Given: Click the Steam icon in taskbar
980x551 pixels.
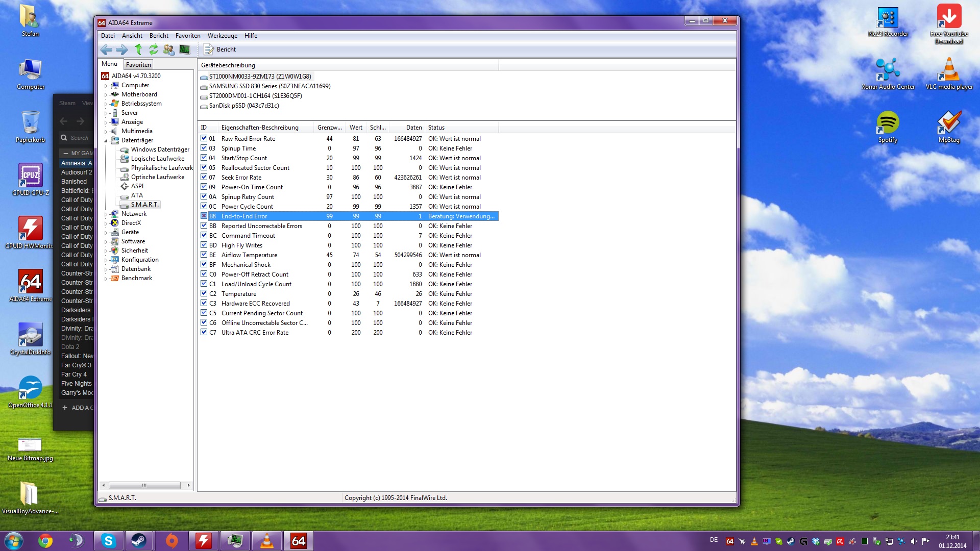Looking at the screenshot, I should (139, 541).
